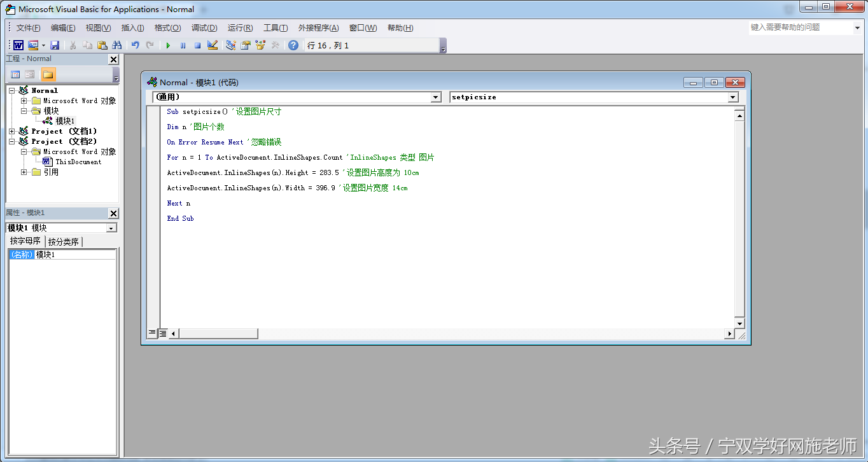
Task: Click the code window vertical scrollbar up arrow
Action: tap(739, 115)
